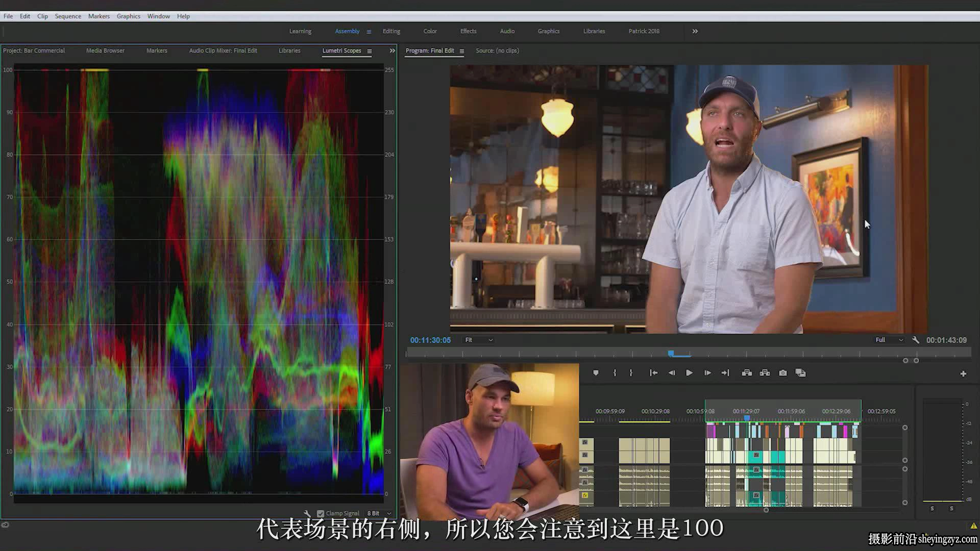Viewport: 980px width, 551px height.
Task: Open the Sequence menu
Action: (x=68, y=16)
